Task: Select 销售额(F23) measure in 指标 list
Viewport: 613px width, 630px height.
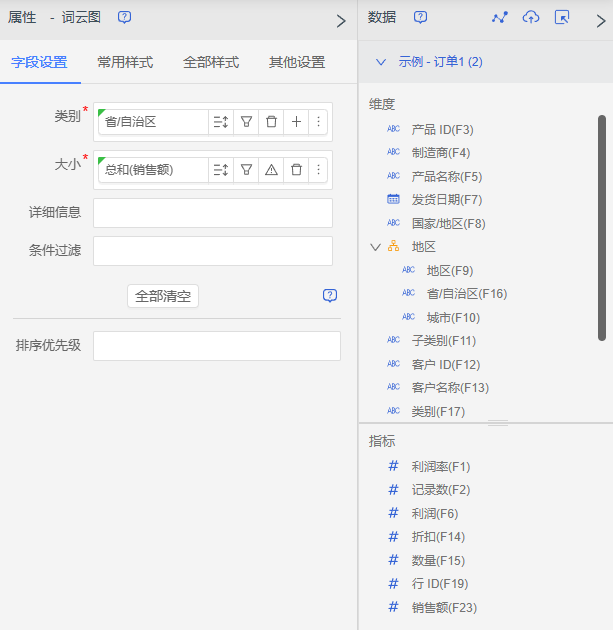Action: (x=444, y=607)
